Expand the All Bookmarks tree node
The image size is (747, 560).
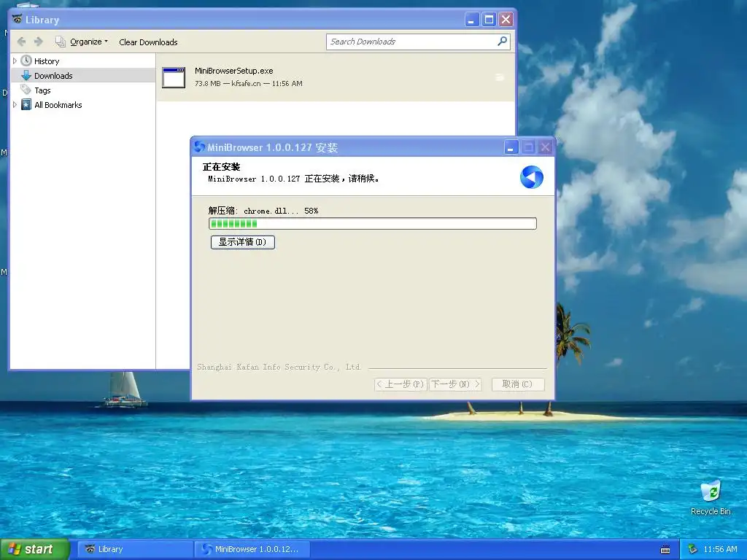(15, 105)
